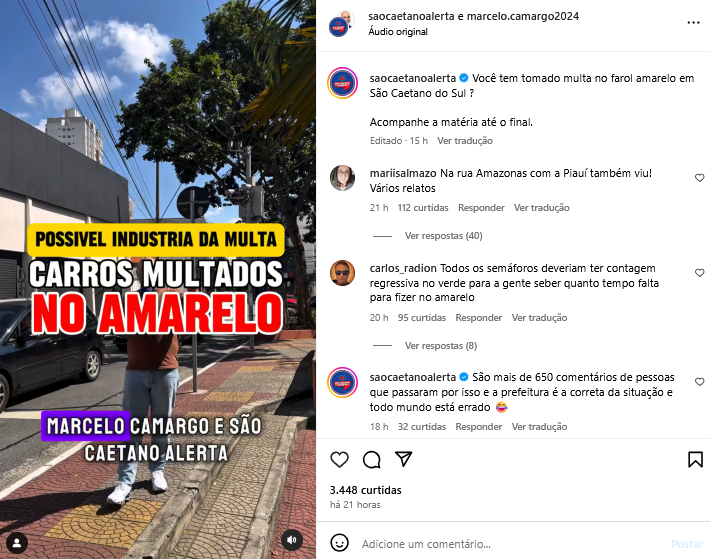Open the emoji picker smiley icon

pyautogui.click(x=340, y=542)
